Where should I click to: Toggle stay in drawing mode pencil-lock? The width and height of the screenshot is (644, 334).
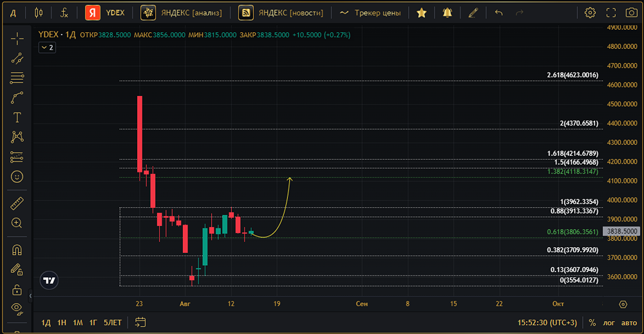(17, 270)
